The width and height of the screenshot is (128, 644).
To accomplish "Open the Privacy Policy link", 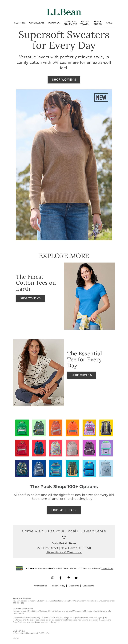I will pyautogui.click(x=58, y=586).
